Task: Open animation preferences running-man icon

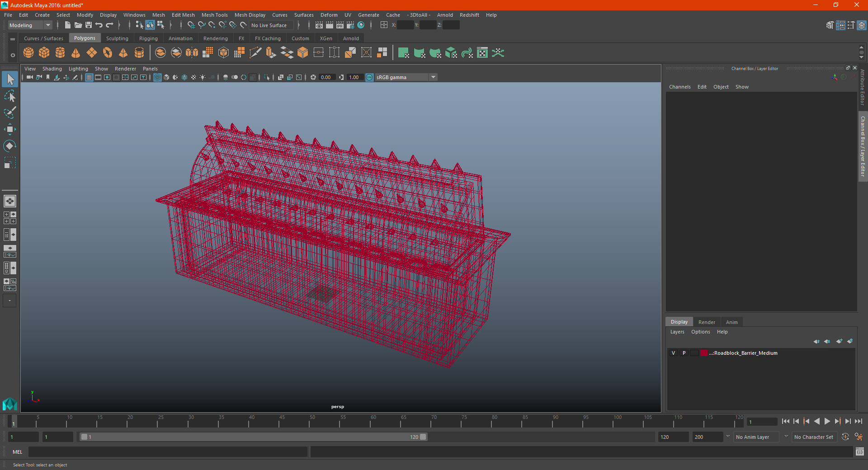Action: tap(859, 437)
